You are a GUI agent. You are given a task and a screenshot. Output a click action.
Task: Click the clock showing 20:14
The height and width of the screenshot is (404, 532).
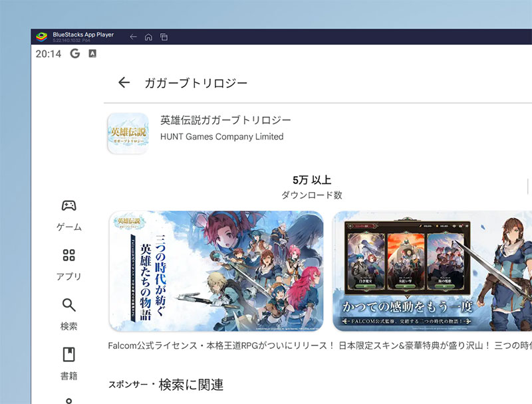(48, 54)
